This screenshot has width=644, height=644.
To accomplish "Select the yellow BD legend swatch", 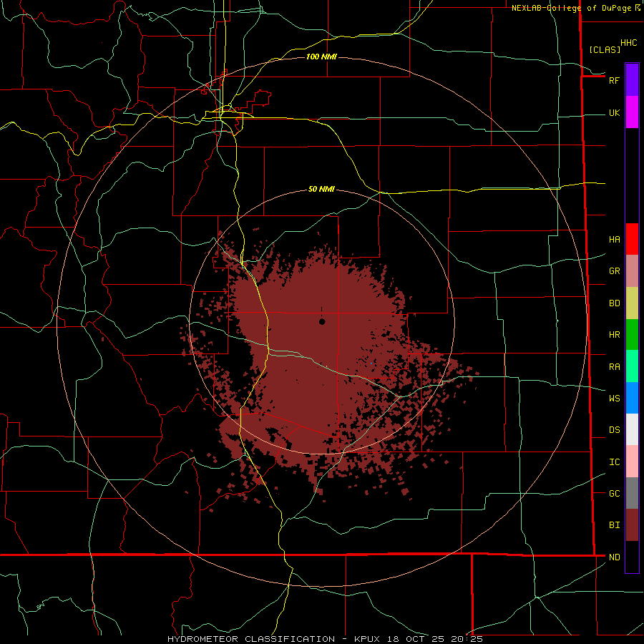I will 632,303.
